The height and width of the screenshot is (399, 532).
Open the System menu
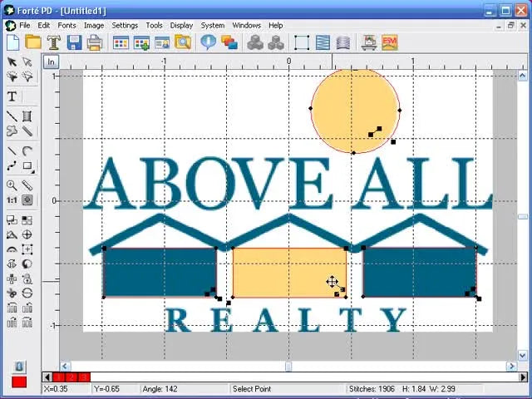(x=213, y=26)
